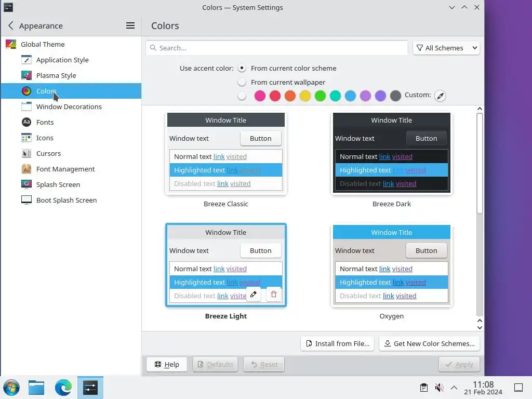532x399 pixels.
Task: Open the Application Style settings page
Action: tap(62, 60)
